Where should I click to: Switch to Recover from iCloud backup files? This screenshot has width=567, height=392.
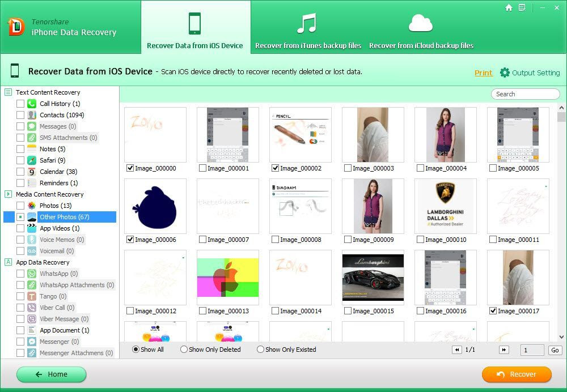(x=421, y=31)
